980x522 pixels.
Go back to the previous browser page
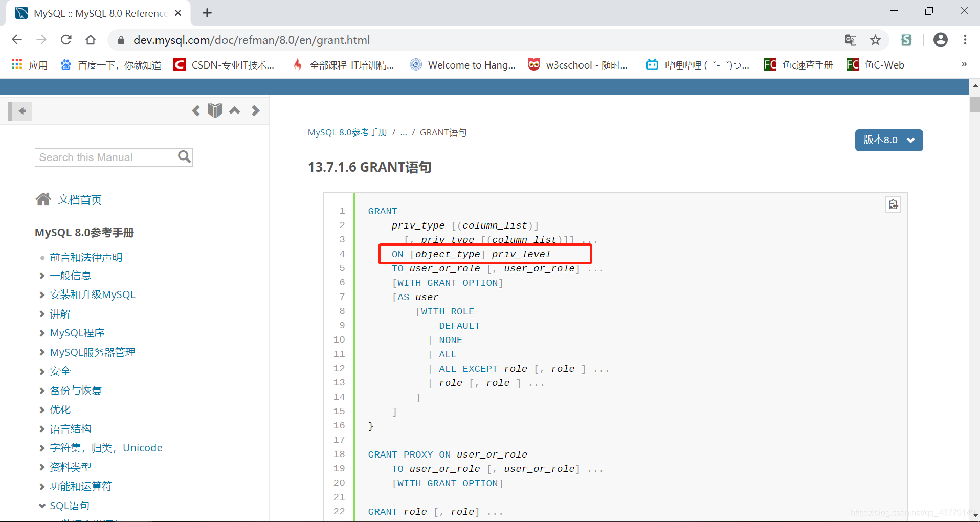(x=17, y=40)
